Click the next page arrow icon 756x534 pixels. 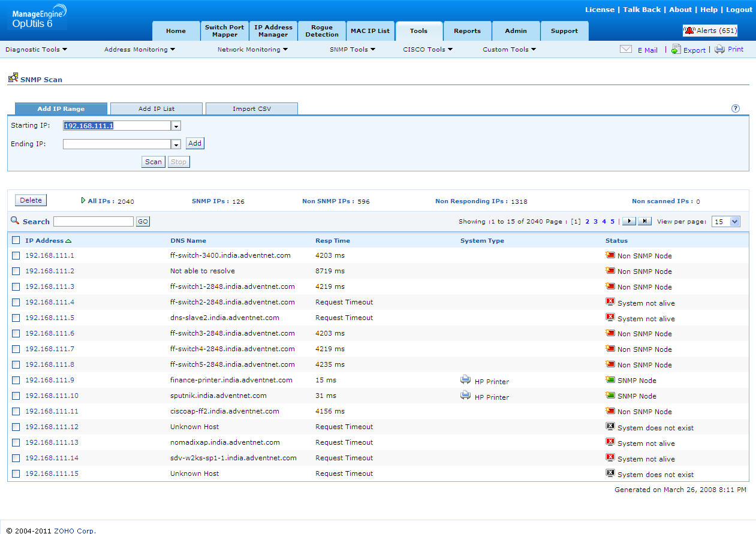tap(629, 221)
